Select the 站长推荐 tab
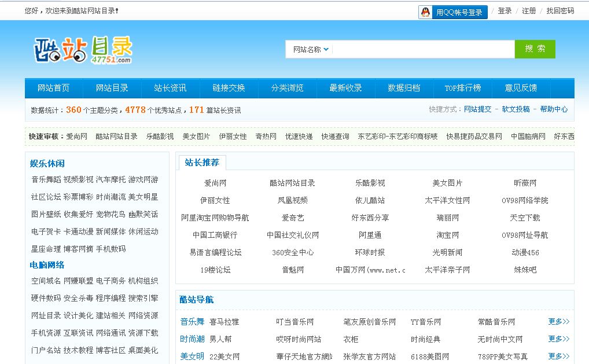Image resolution: width=589 pixels, height=364 pixels. [x=202, y=162]
